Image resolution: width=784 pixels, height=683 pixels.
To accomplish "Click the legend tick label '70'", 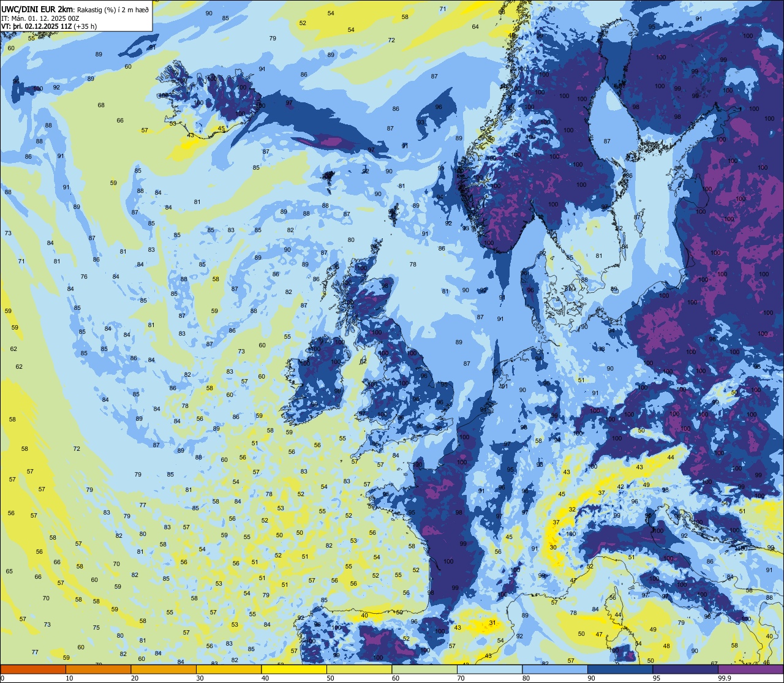I will coord(461,678).
